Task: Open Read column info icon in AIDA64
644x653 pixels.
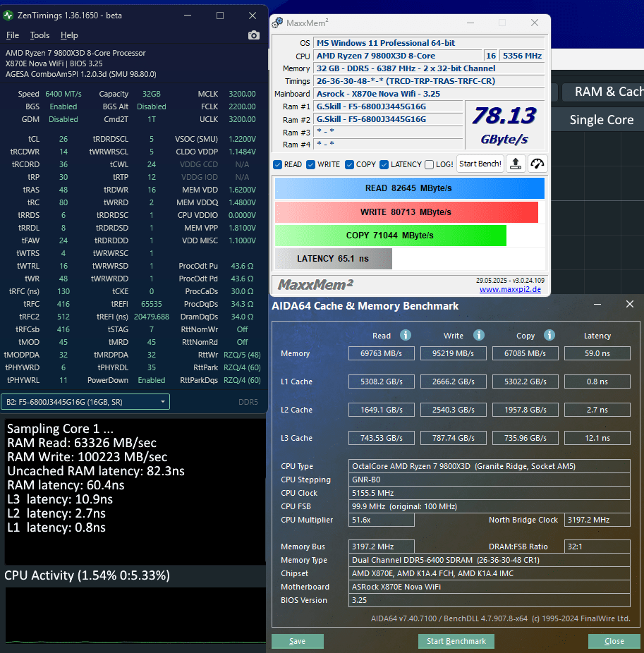Action: pyautogui.click(x=406, y=335)
